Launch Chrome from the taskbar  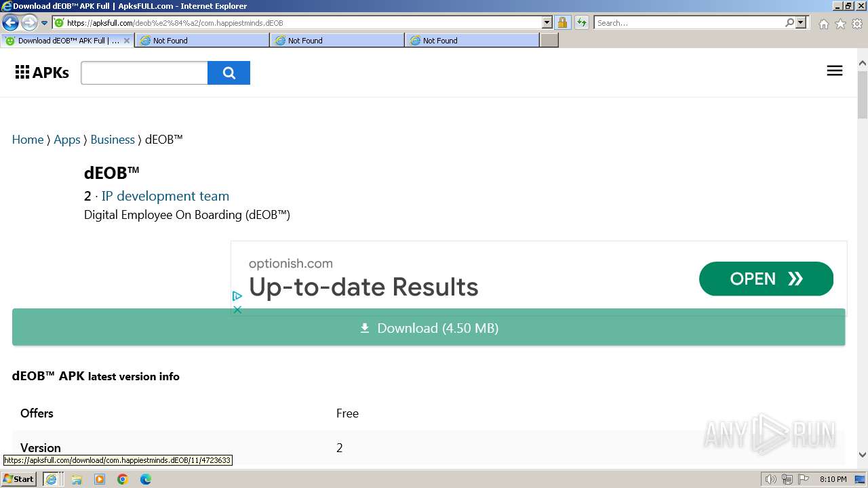pyautogui.click(x=123, y=479)
